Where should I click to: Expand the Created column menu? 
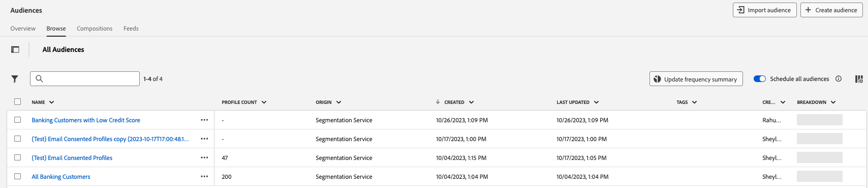(x=471, y=102)
